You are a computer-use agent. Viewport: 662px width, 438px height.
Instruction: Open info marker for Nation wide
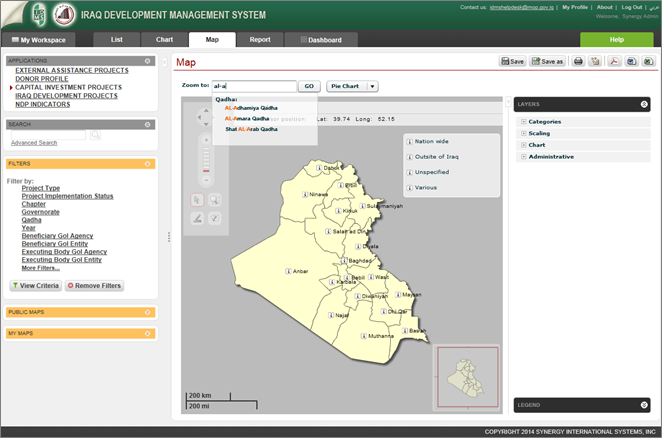tap(410, 141)
